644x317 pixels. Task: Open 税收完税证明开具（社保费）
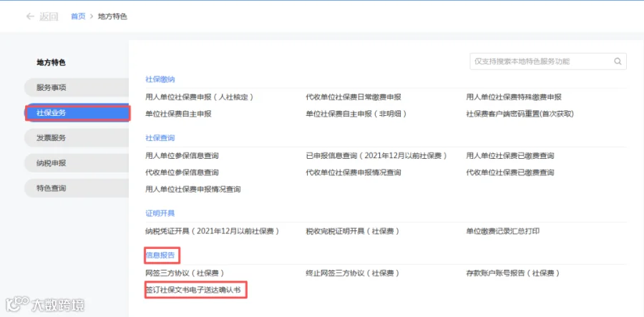pos(353,231)
